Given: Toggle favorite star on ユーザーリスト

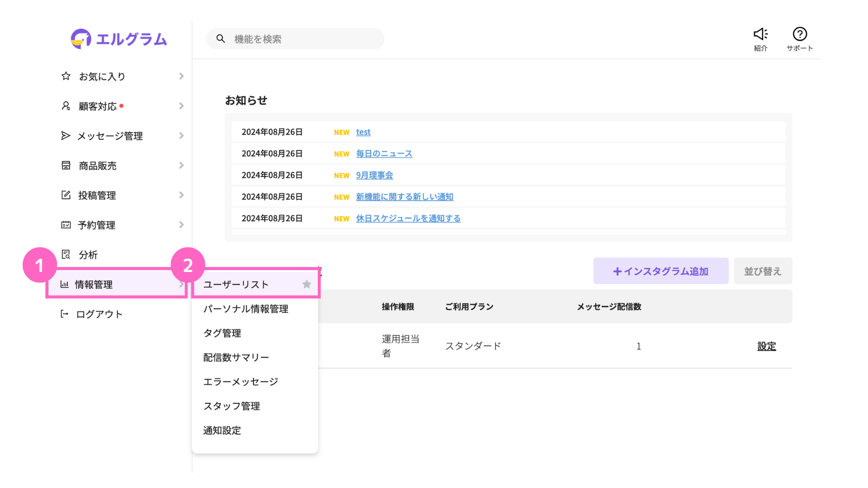Looking at the screenshot, I should click(307, 284).
